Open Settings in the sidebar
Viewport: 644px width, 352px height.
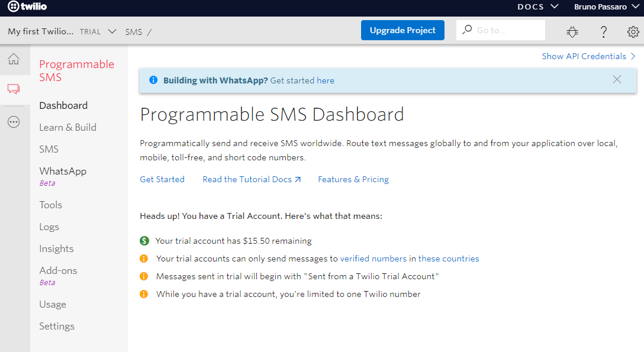click(x=57, y=326)
